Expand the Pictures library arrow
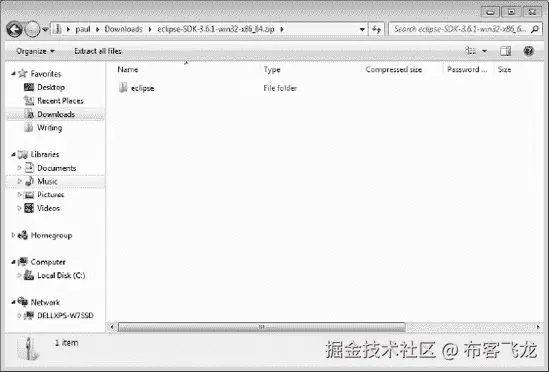Screen dimensions: 549x372 pyautogui.click(x=19, y=194)
